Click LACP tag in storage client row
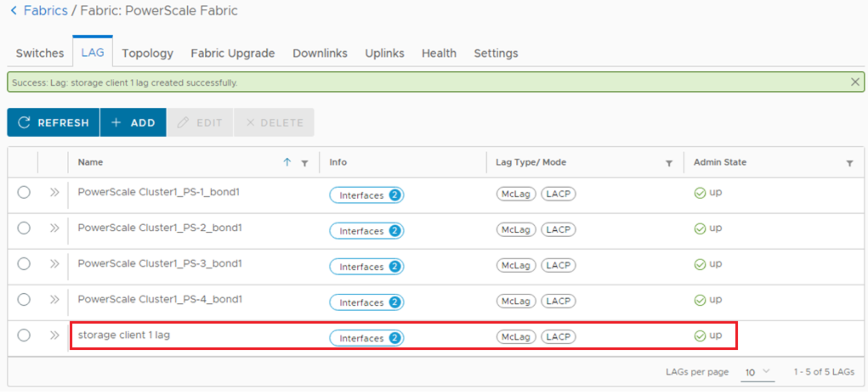The height and width of the screenshot is (392, 868). 558,337
